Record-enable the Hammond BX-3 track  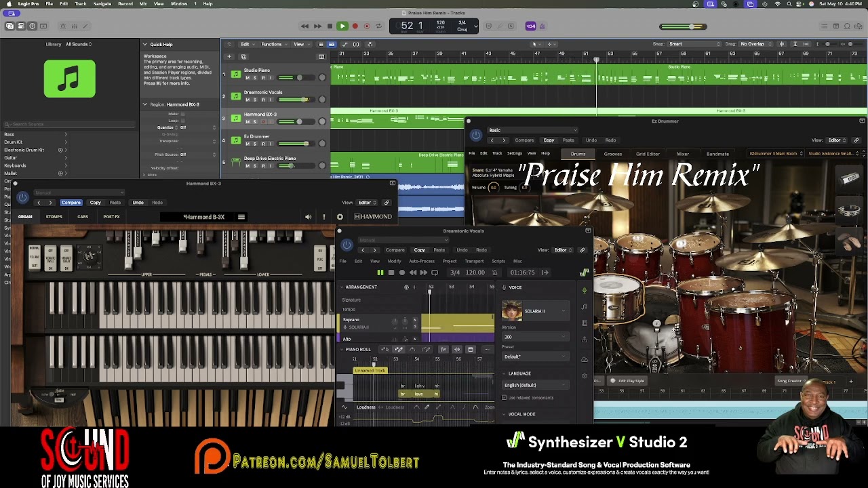(263, 121)
